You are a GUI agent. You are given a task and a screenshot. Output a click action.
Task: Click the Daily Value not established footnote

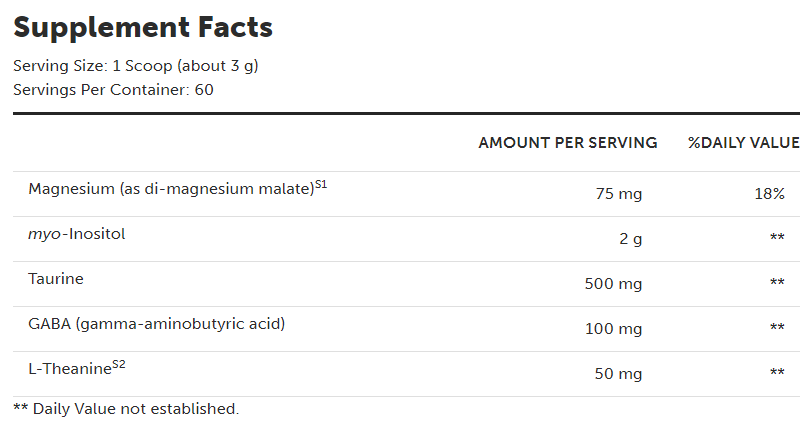coord(126,408)
